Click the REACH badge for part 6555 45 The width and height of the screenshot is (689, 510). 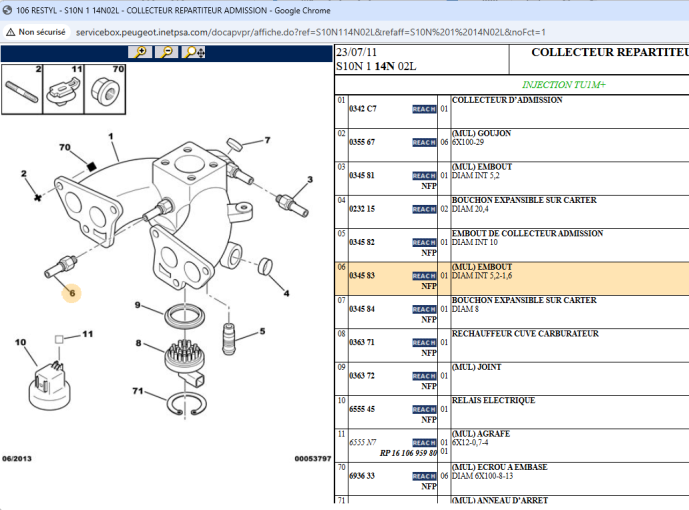424,409
